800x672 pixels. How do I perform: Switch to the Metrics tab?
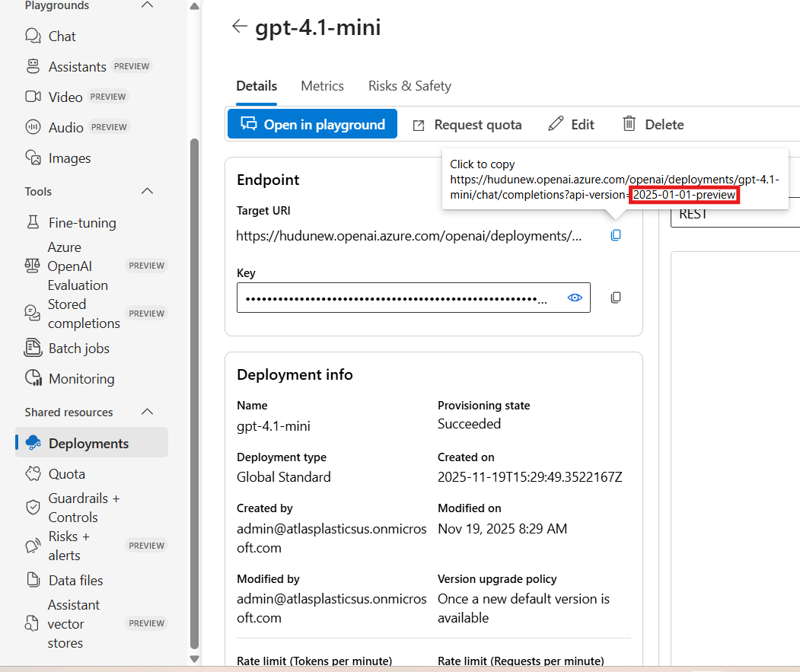[x=323, y=86]
